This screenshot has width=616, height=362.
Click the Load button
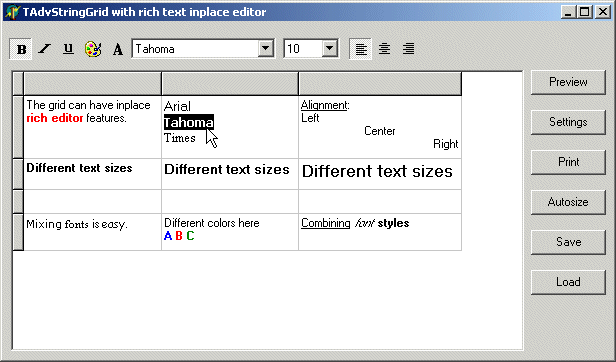point(568,282)
